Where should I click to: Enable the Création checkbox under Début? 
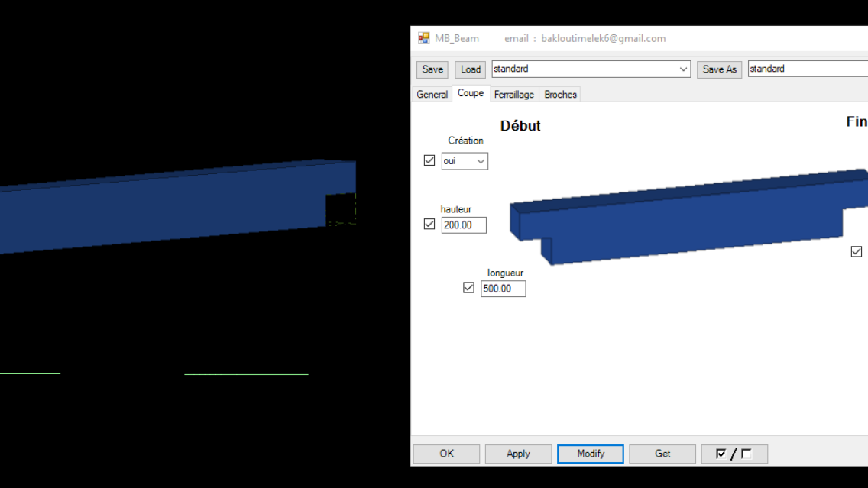[429, 160]
